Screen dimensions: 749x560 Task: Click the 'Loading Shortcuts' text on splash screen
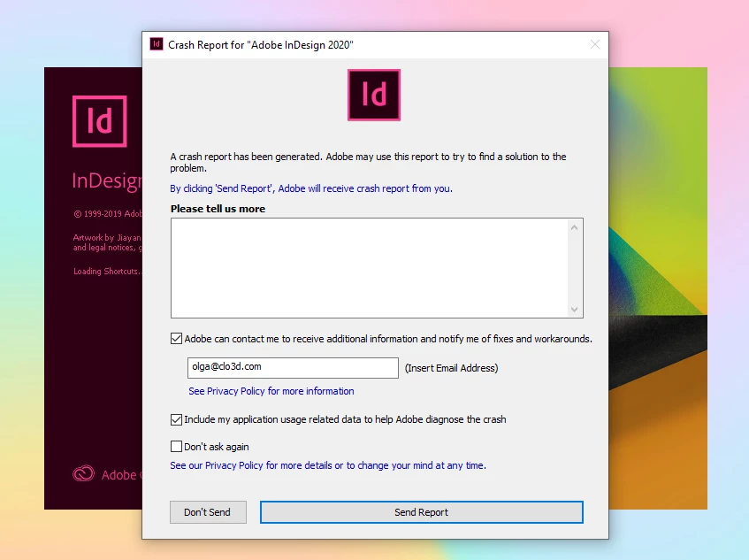[x=107, y=272]
